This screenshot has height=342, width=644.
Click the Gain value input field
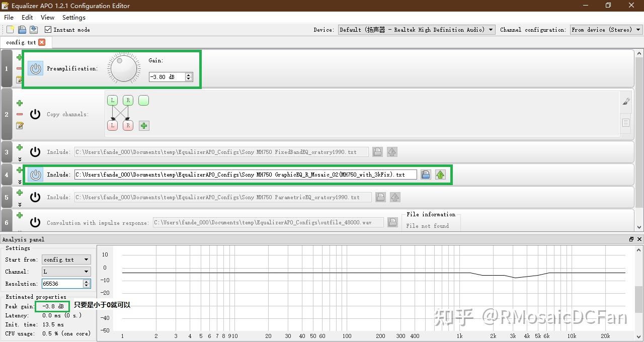[x=166, y=76]
